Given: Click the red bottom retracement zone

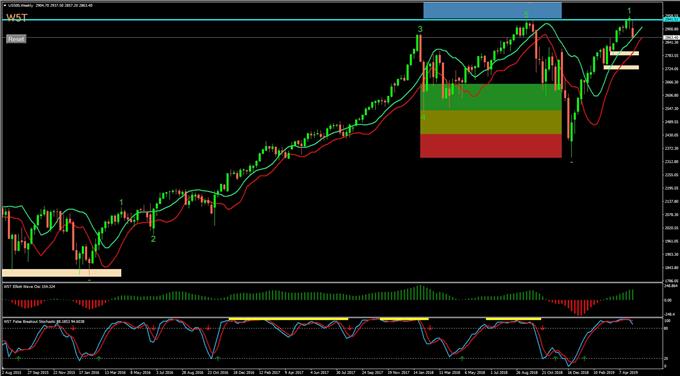Looking at the screenshot, I should click(491, 146).
